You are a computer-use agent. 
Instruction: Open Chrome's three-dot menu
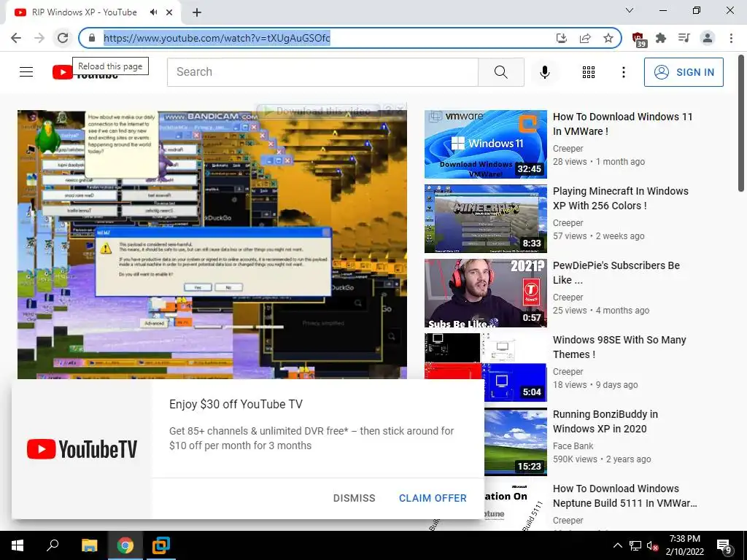pyautogui.click(x=731, y=38)
